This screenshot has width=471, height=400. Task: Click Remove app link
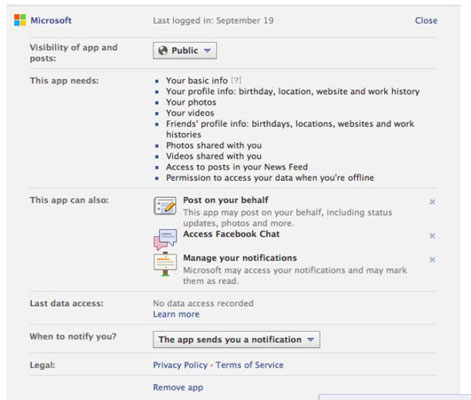178,387
